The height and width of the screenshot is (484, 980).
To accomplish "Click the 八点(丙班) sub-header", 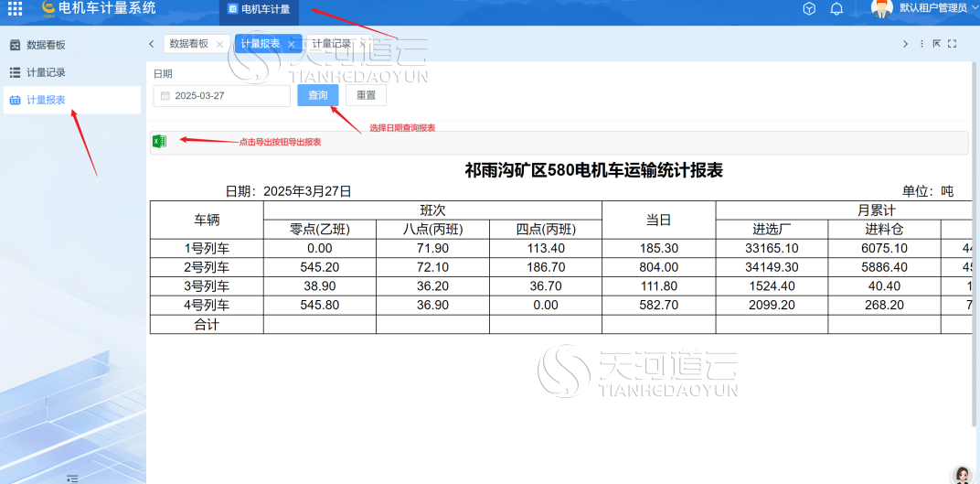I will [x=432, y=230].
